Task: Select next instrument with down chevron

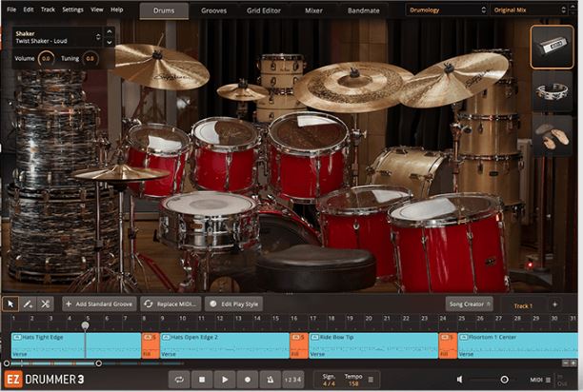Action: [110, 42]
